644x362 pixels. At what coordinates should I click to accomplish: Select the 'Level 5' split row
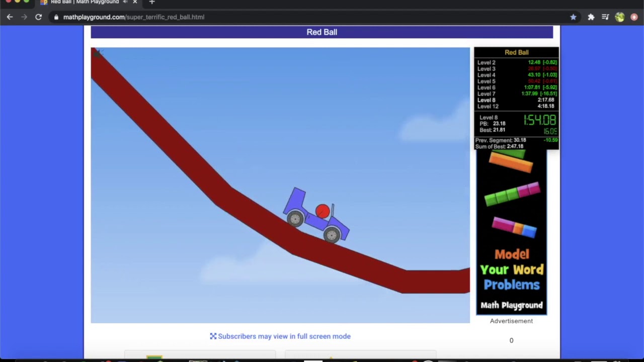(x=517, y=81)
